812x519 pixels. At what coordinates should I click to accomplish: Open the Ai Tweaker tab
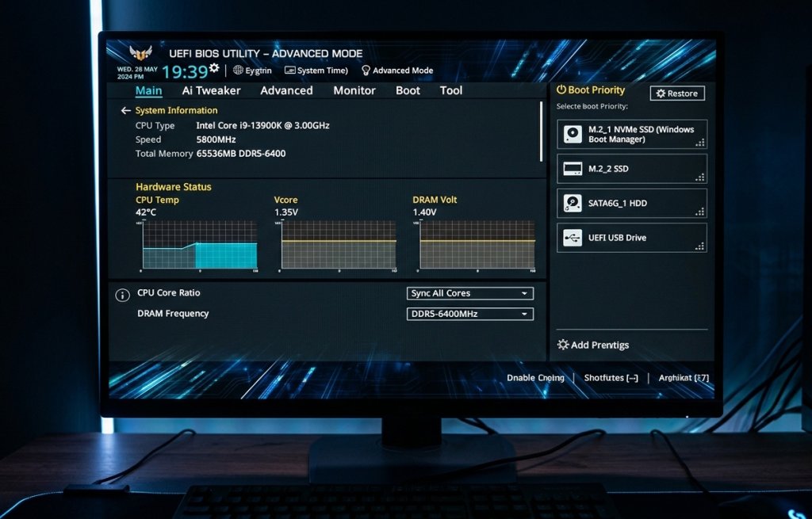click(211, 90)
